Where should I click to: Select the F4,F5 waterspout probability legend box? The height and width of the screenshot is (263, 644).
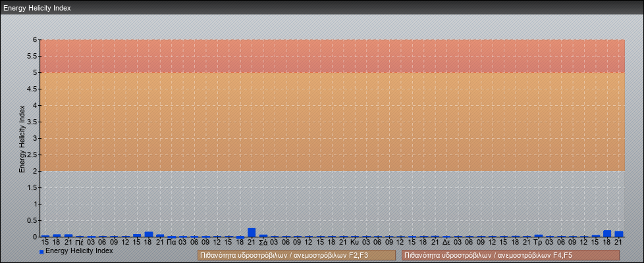(x=510, y=255)
